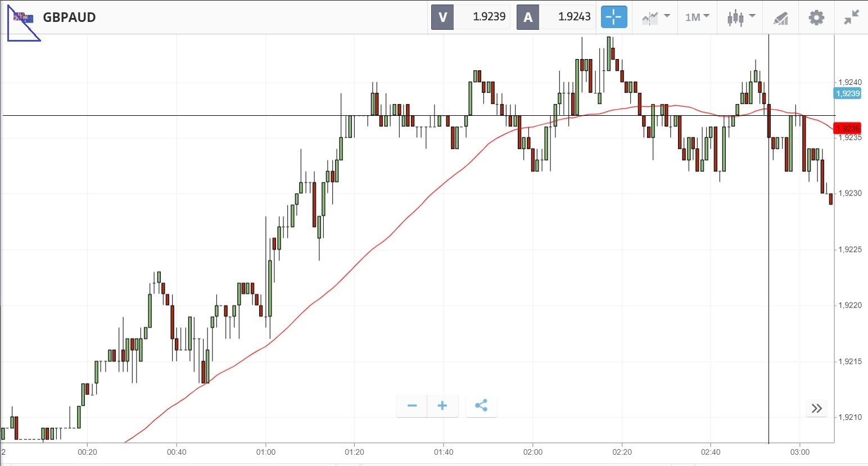The width and height of the screenshot is (868, 466).
Task: Click the V sell button
Action: 442,17
